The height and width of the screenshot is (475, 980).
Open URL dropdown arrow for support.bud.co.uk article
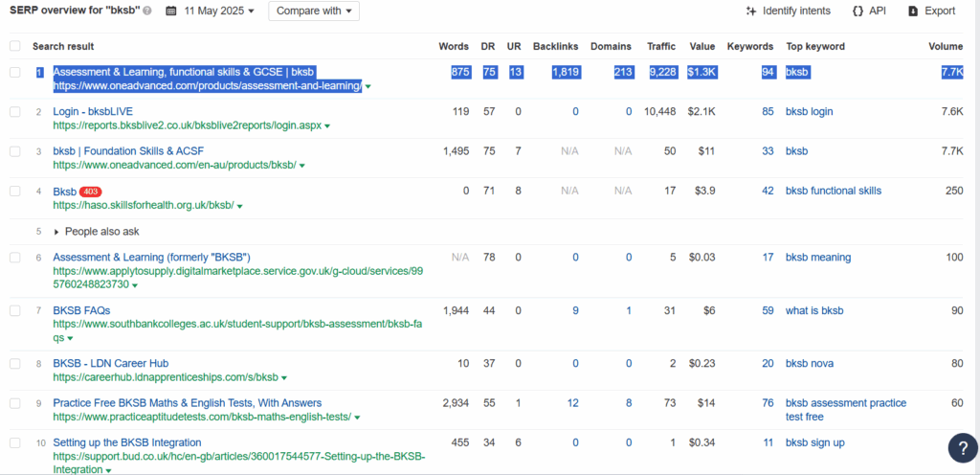[108, 470]
